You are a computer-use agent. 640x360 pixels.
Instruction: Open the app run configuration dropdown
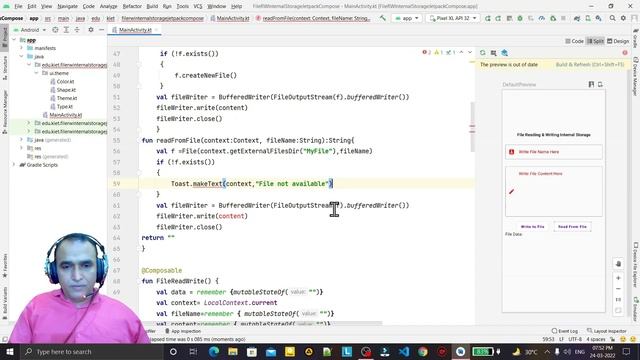pyautogui.click(x=407, y=18)
